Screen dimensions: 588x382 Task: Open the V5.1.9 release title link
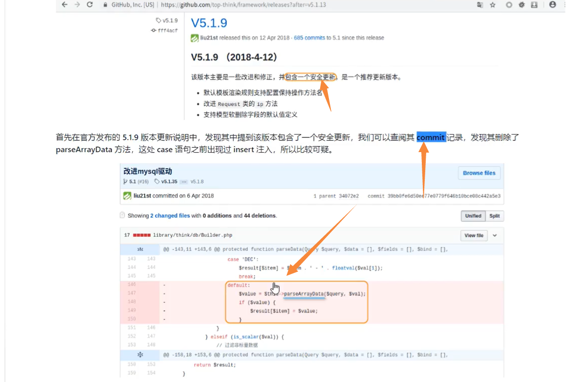209,23
